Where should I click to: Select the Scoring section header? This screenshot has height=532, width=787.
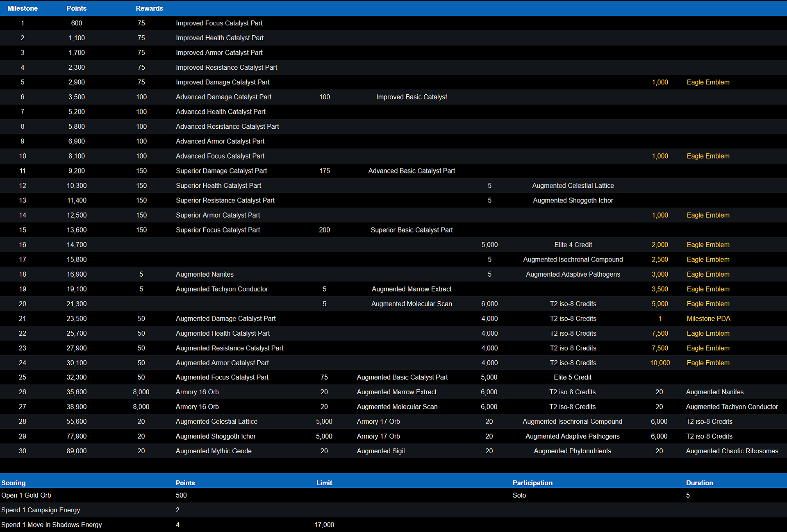(x=14, y=483)
